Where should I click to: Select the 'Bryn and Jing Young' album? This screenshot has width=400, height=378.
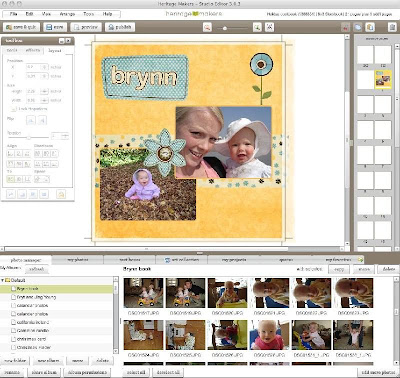point(36,297)
